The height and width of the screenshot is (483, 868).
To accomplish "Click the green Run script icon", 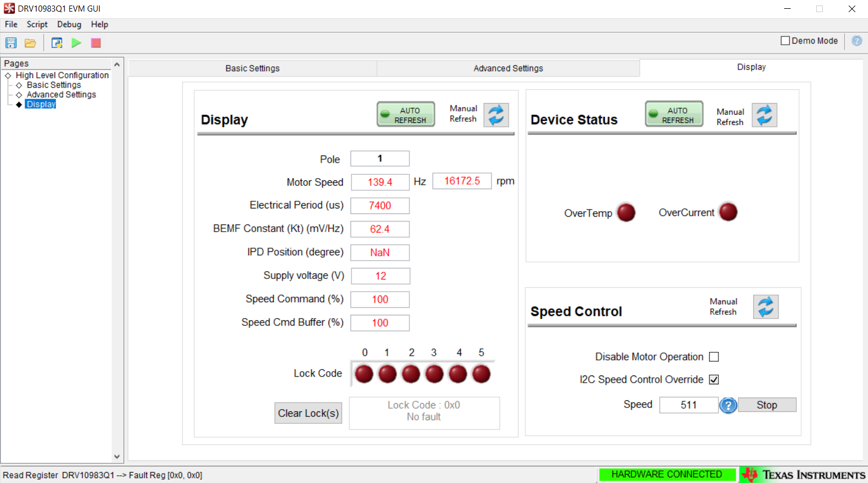I will tap(76, 43).
